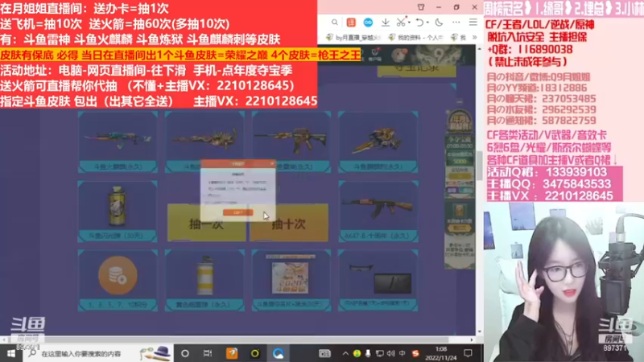Open the browser hamburger main menu
This screenshot has width=644, height=362.
(x=473, y=23)
